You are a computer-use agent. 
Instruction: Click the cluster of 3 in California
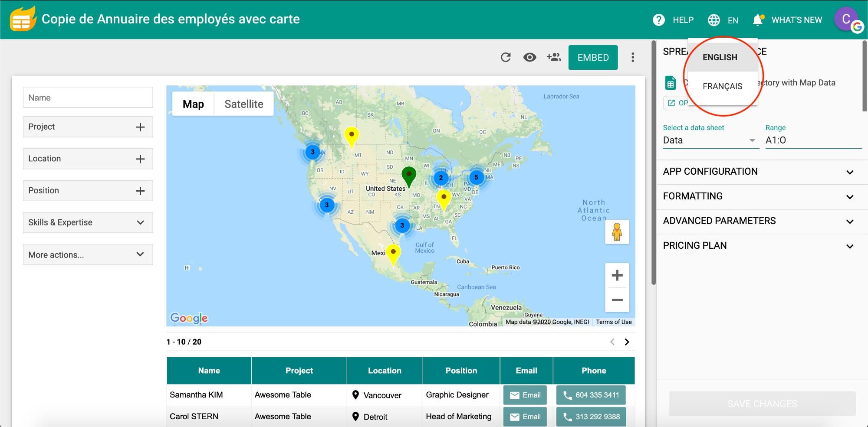(x=327, y=205)
